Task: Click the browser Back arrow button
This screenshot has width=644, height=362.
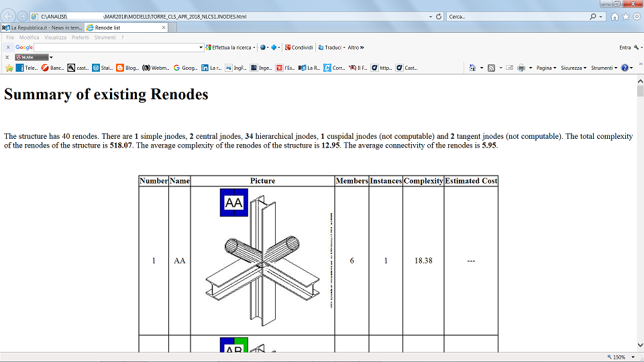Action: (x=9, y=16)
